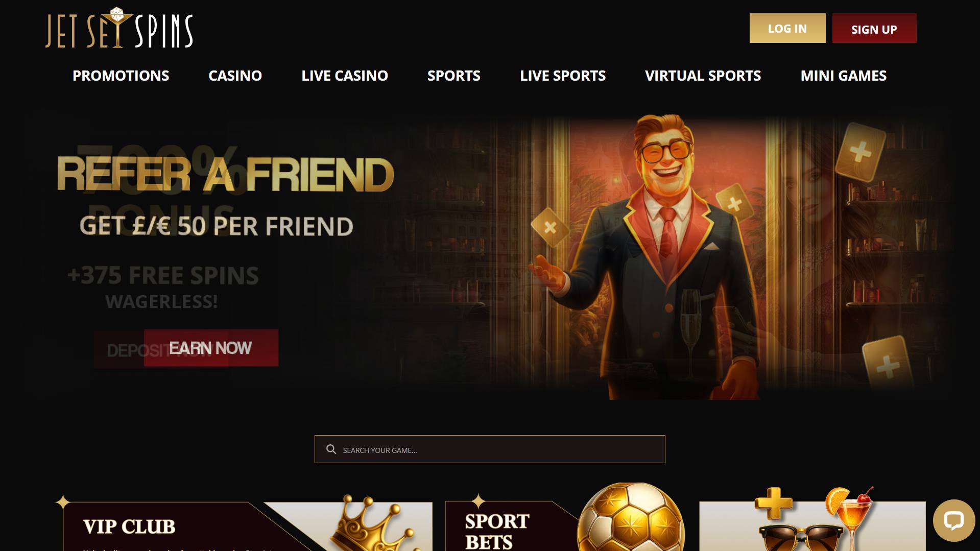Click the gold plus above sunglasses
This screenshot has width=980, height=551.
click(774, 504)
